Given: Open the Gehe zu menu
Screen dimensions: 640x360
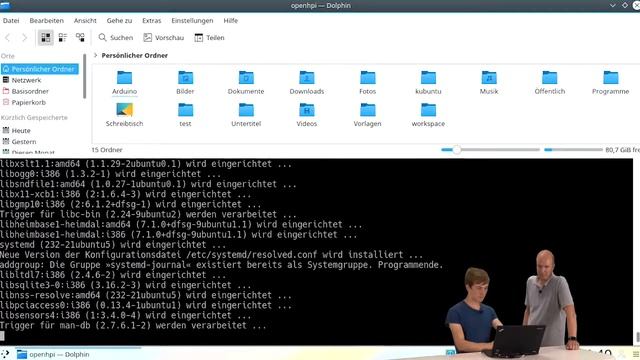Looking at the screenshot, I should click(119, 20).
